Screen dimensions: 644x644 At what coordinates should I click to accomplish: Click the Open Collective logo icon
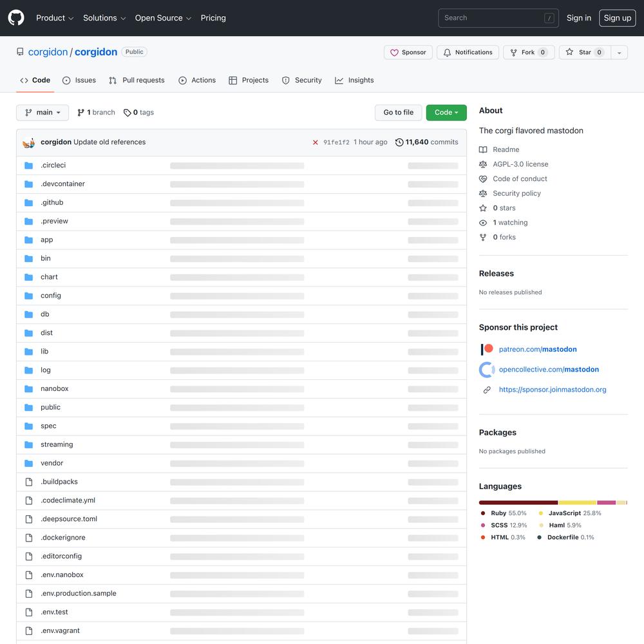487,370
